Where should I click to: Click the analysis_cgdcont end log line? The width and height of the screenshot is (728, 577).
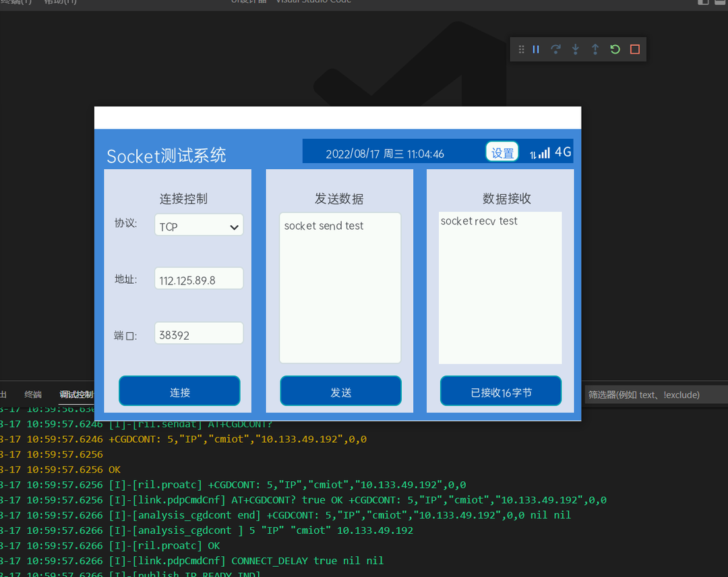click(x=286, y=515)
